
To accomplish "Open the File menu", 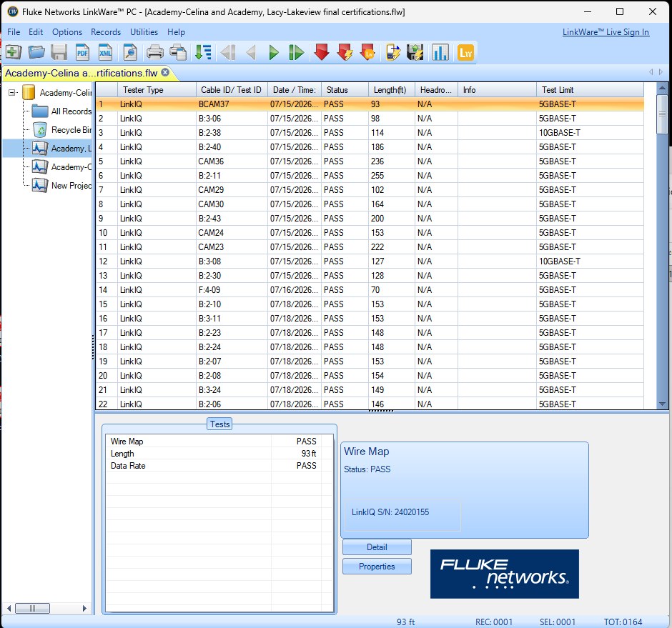I will click(x=14, y=32).
